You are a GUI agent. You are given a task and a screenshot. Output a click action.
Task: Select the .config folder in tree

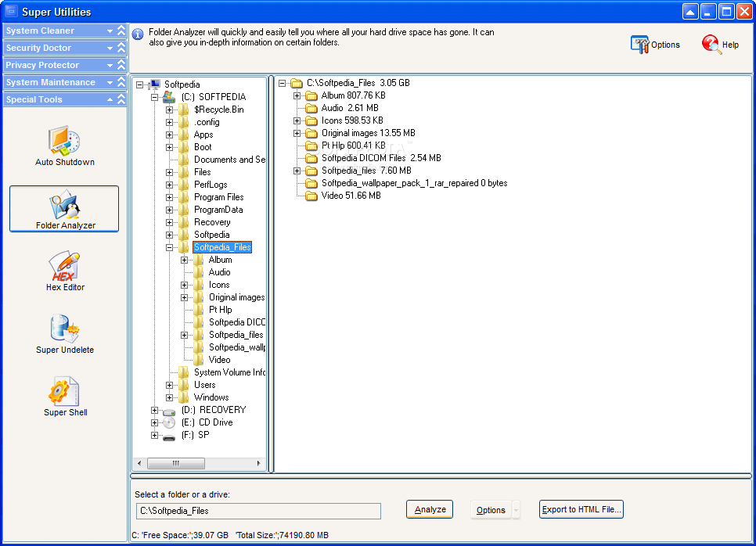pyautogui.click(x=207, y=122)
